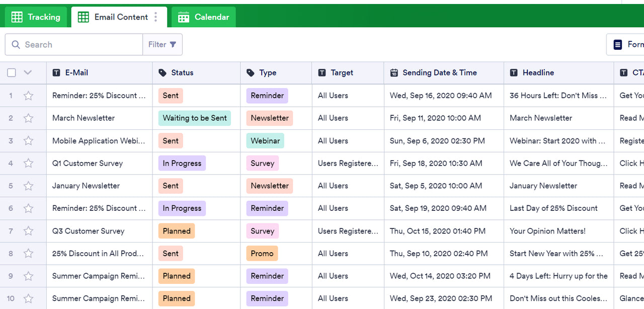This screenshot has height=309, width=644.
Task: Click the Tracking tab grid icon
Action: (17, 17)
